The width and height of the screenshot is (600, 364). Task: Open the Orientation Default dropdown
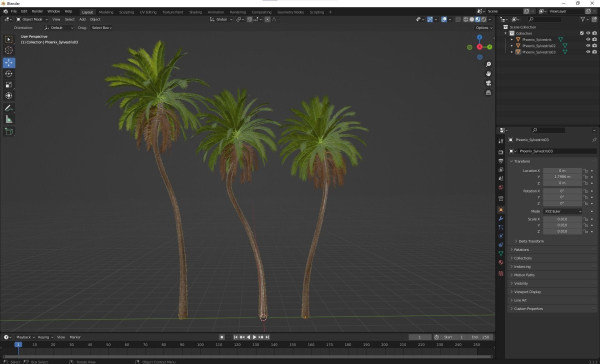pos(59,28)
